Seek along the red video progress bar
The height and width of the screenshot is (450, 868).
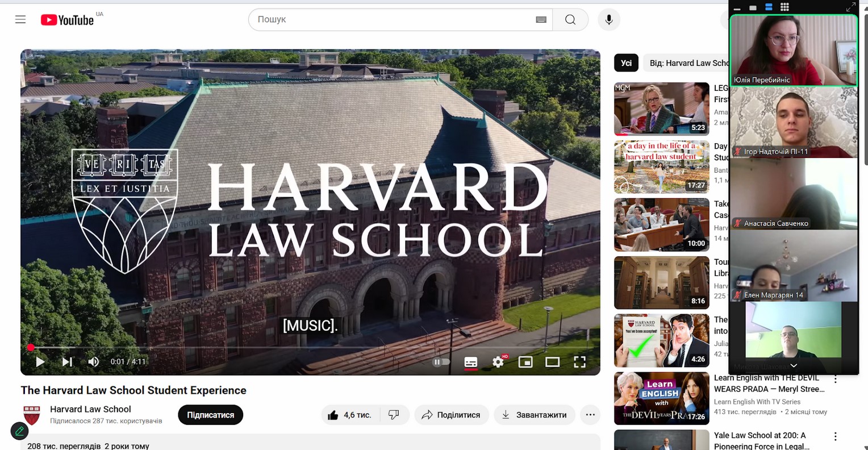point(310,347)
